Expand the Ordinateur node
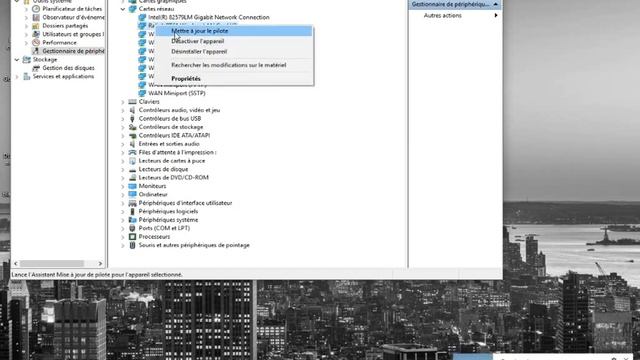This screenshot has height=360, width=640. [x=123, y=195]
